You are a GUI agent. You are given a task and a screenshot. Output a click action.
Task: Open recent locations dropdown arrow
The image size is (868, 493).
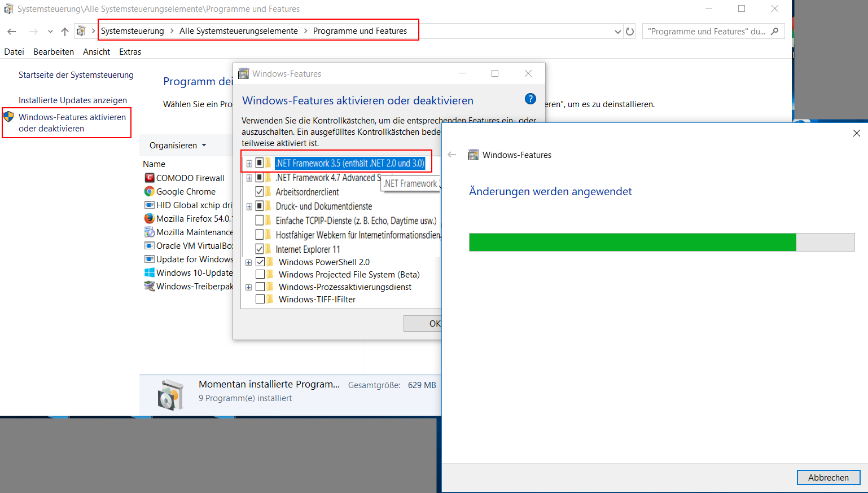coord(50,32)
